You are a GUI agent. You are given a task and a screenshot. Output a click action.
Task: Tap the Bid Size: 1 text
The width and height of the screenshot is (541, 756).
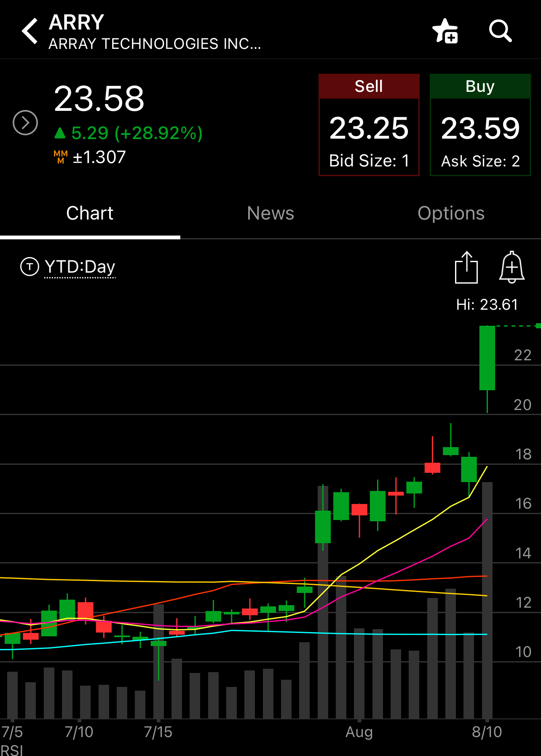369,161
